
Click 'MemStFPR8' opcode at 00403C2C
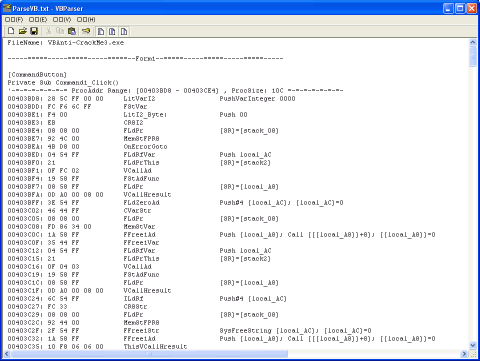(x=141, y=323)
